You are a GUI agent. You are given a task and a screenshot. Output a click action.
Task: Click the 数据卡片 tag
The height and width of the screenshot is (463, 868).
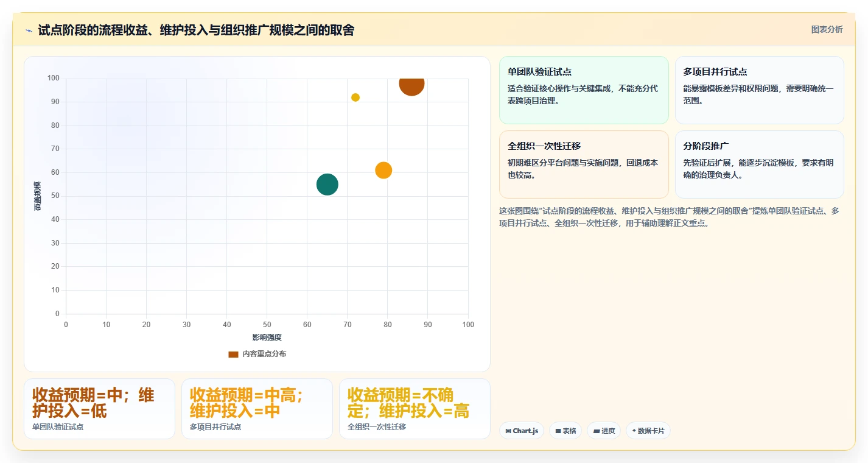click(648, 431)
